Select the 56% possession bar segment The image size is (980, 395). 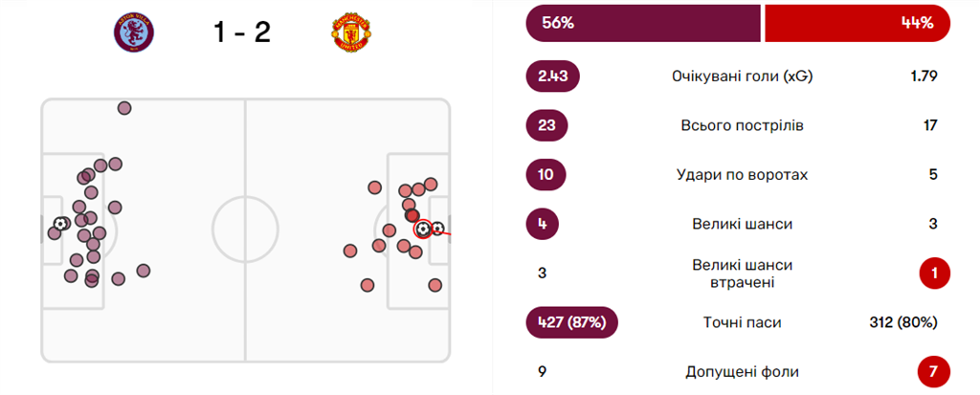pyautogui.click(x=642, y=24)
